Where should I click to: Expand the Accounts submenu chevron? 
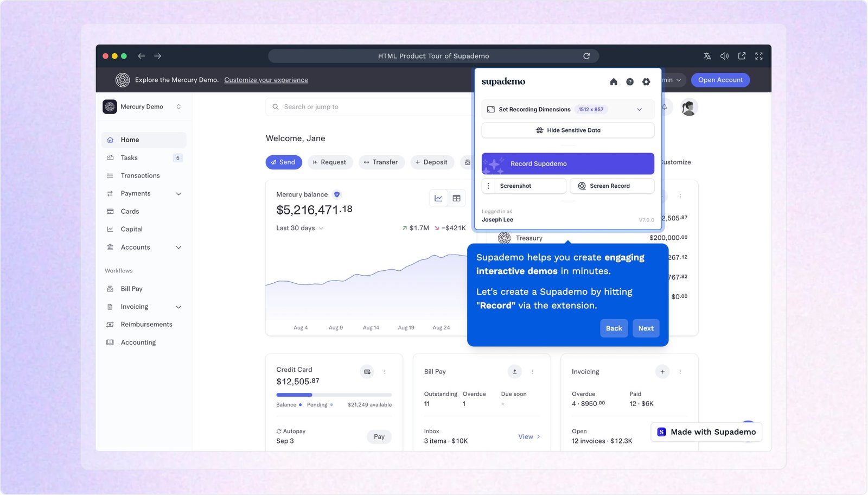(178, 247)
